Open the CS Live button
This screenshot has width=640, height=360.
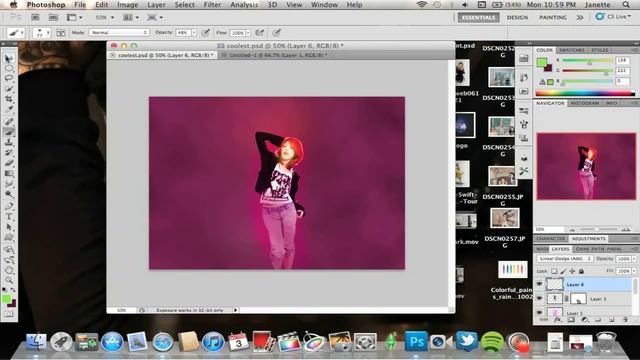[x=613, y=17]
